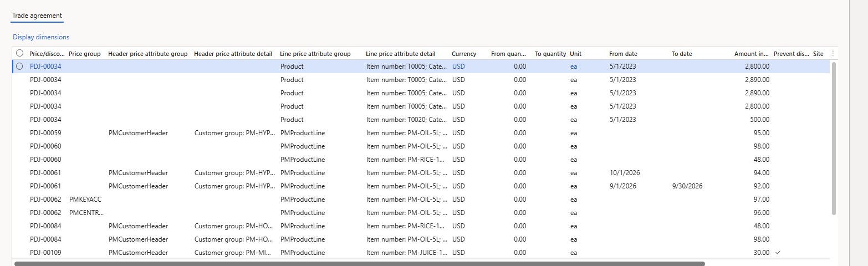Select the 95.00 amount cell
868x266 pixels.
762,133
